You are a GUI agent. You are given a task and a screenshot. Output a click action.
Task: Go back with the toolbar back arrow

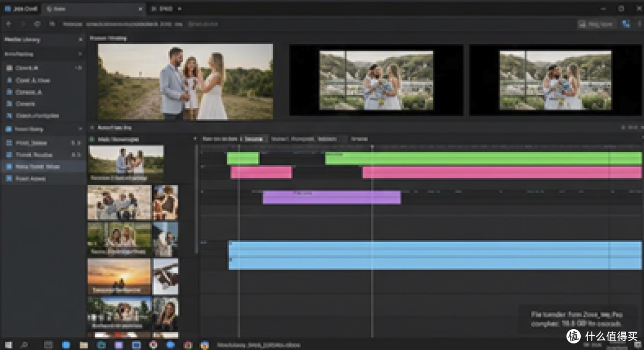click(x=8, y=24)
